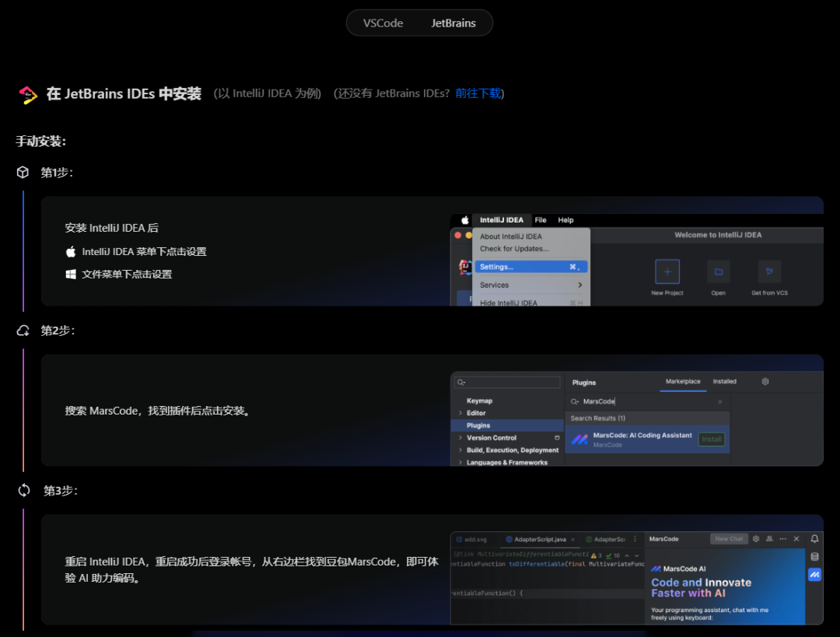The height and width of the screenshot is (637, 840).
Task: Click the cube icon next to 第1步
Action: 23,172
